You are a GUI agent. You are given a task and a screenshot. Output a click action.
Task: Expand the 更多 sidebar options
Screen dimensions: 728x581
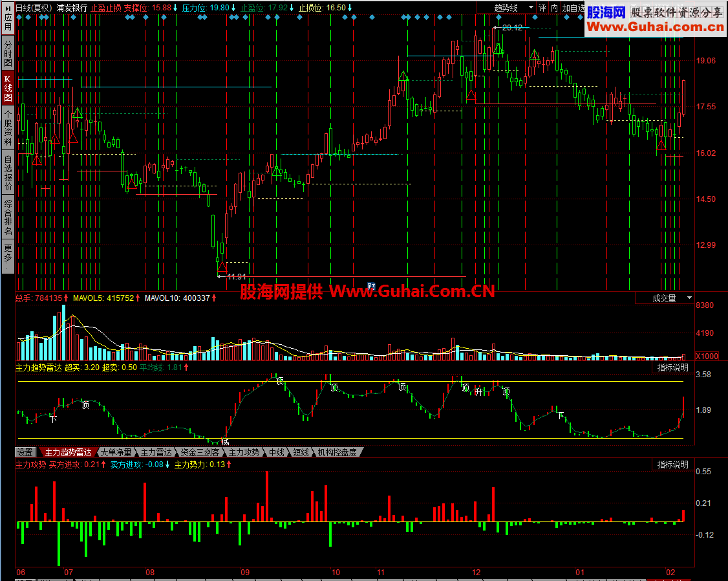(8, 257)
